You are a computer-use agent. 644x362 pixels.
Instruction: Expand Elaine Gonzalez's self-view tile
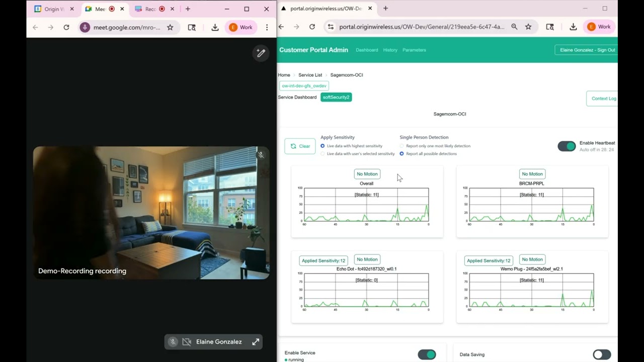click(256, 342)
